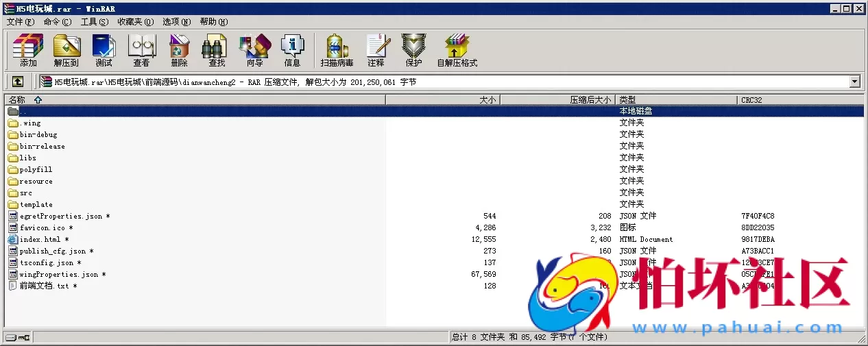Click size value 12,555
Screen dimensions: 868x346
484,240
